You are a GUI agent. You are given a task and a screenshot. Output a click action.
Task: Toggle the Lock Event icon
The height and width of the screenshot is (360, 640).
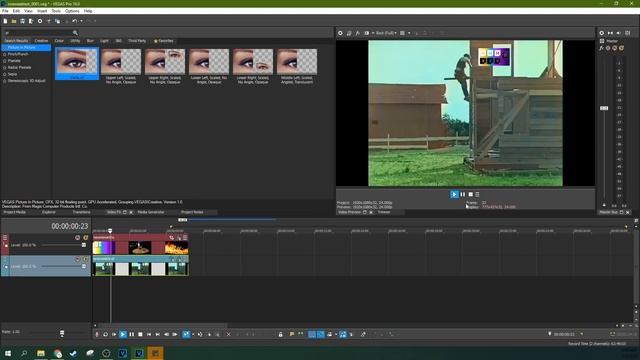click(x=280, y=334)
